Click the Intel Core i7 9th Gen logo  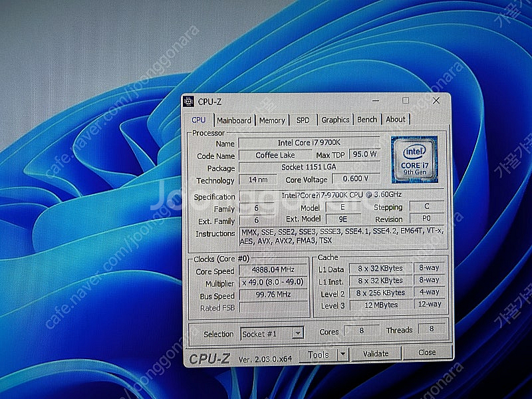(414, 160)
